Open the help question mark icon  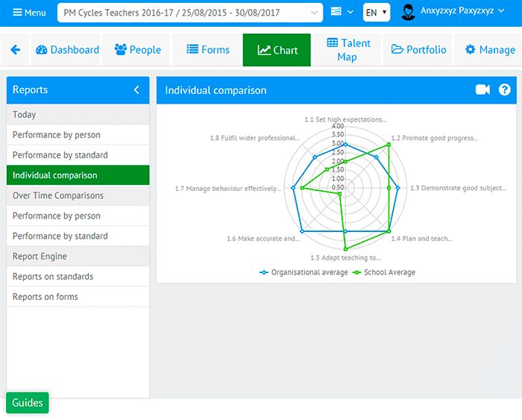pos(504,90)
